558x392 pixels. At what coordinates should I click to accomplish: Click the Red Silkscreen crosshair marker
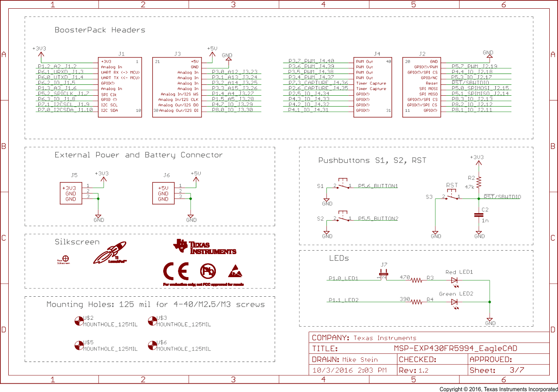coord(65,258)
